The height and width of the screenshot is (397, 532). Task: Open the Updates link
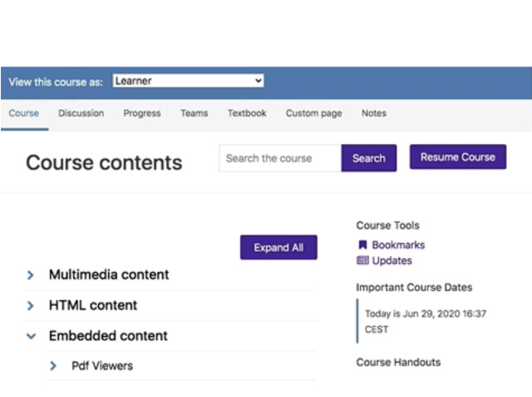click(x=392, y=261)
